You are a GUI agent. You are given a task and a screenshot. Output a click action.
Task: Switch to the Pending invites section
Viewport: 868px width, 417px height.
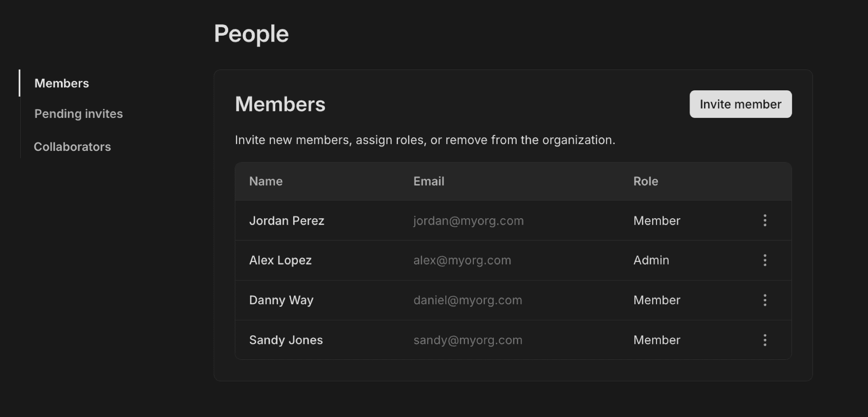(78, 114)
